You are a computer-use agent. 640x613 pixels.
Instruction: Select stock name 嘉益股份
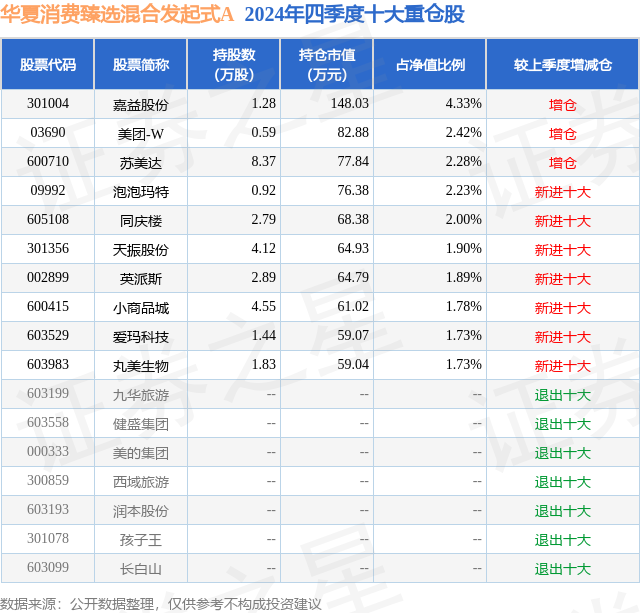(x=141, y=105)
